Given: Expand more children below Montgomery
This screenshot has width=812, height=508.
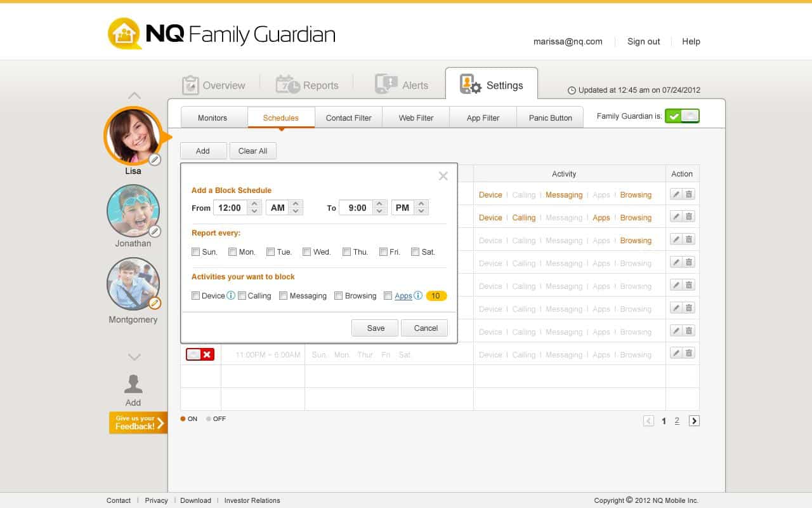Looking at the screenshot, I should click(x=134, y=357).
